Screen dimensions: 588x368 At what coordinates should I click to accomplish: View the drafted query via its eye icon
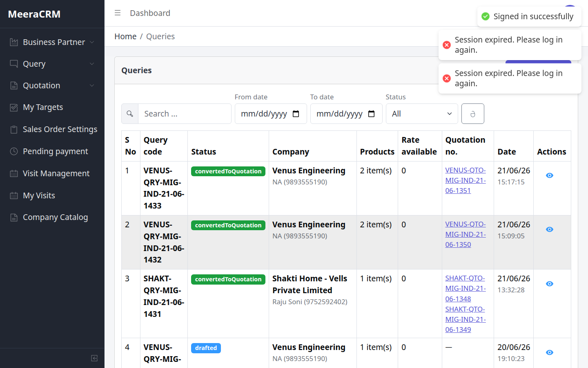tap(550, 352)
